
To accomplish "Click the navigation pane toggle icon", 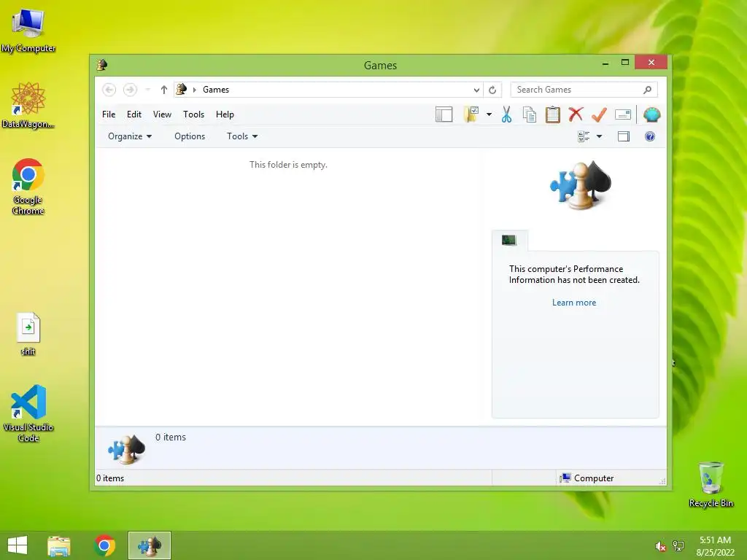I will tap(444, 114).
